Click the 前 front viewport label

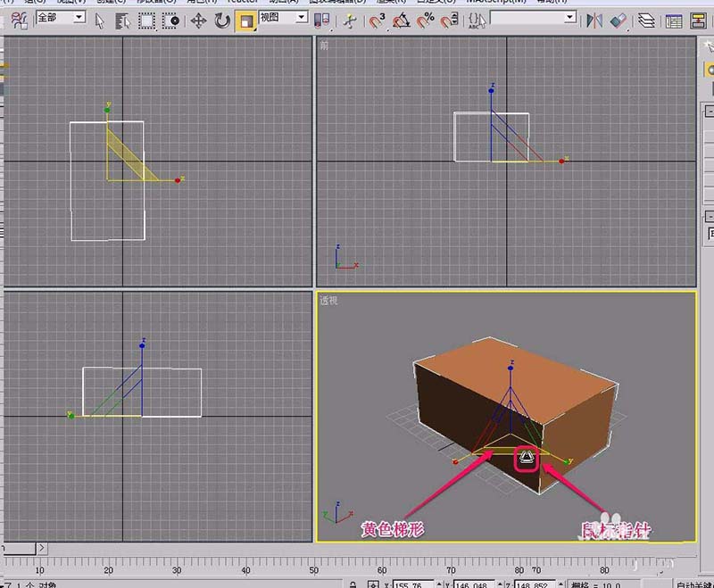click(x=324, y=46)
